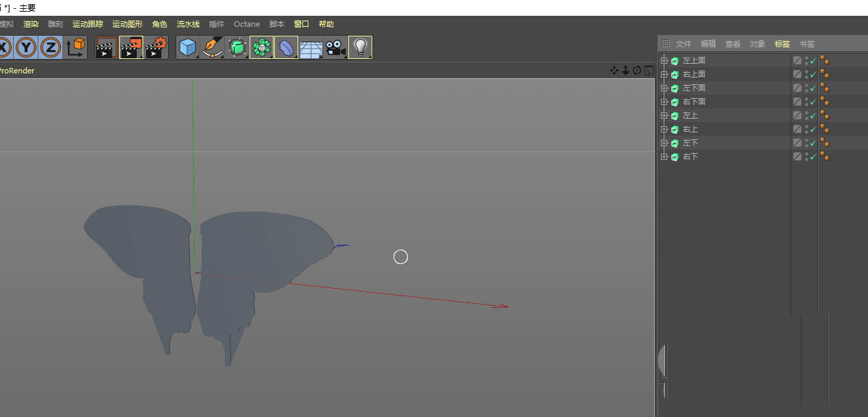Click the Object Manager grip handle icon
The width and height of the screenshot is (868, 417).
coord(665,43)
